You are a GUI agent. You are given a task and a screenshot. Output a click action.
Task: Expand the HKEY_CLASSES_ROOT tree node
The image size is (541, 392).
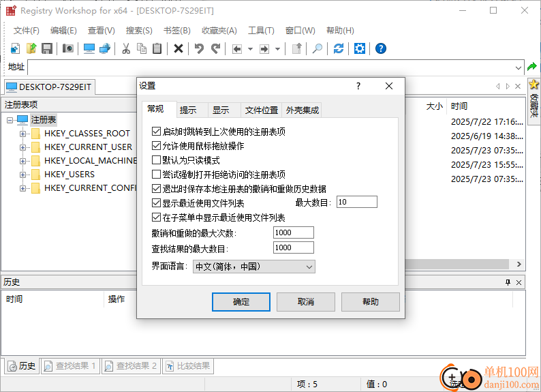point(22,134)
